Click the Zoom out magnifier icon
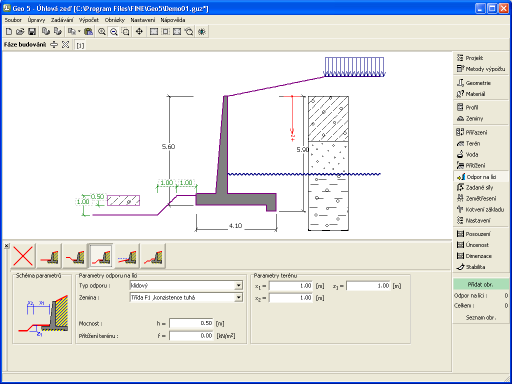Screen dimensions: 512x384 (114, 32)
